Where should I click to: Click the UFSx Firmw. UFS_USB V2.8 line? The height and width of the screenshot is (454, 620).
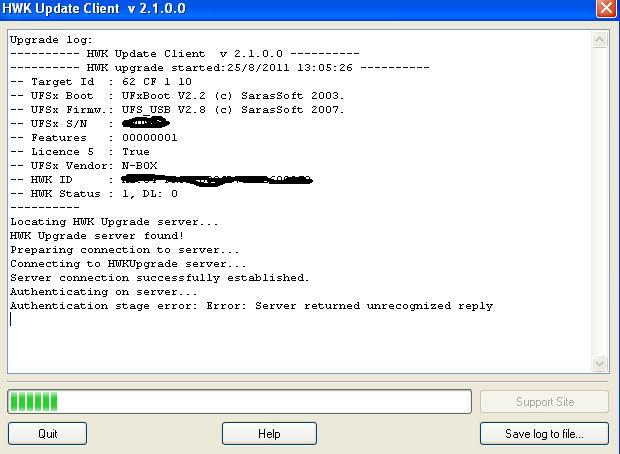click(x=177, y=110)
